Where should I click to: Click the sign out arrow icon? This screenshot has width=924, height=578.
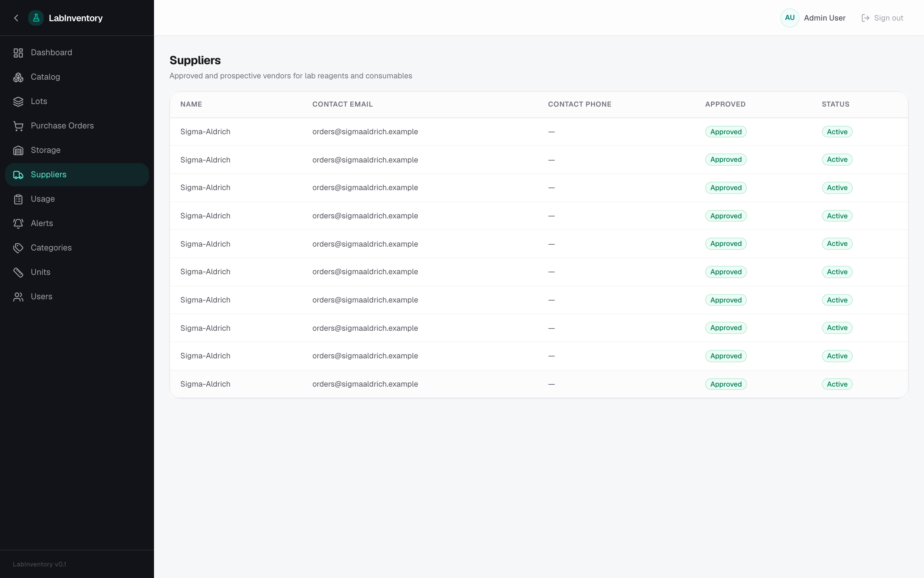coord(865,18)
